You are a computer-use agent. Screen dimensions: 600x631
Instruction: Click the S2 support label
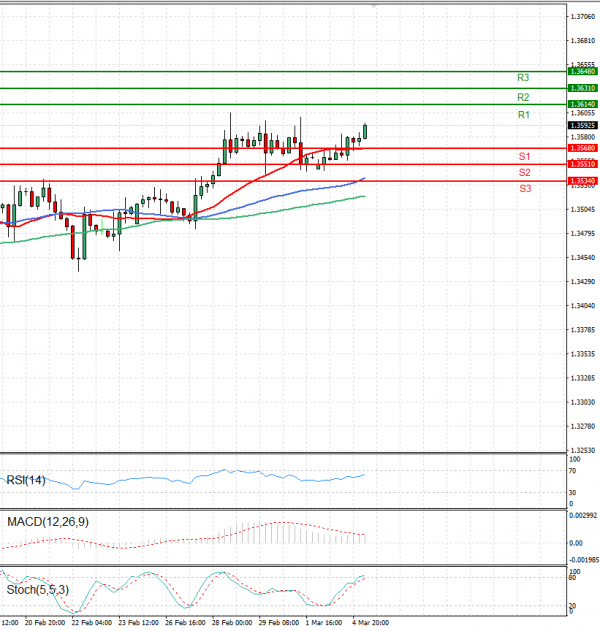pos(523,173)
